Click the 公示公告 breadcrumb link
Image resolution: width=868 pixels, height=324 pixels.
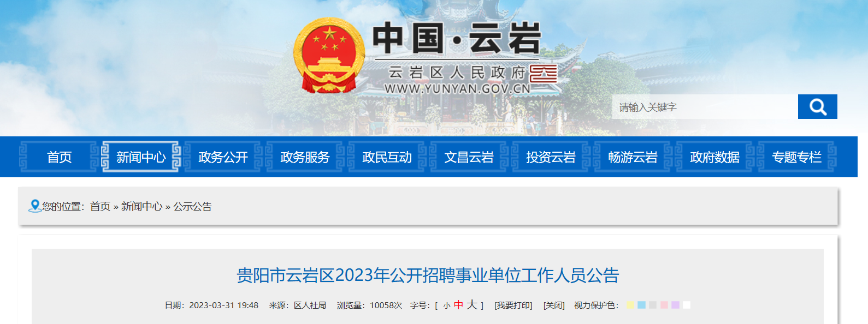click(x=192, y=207)
